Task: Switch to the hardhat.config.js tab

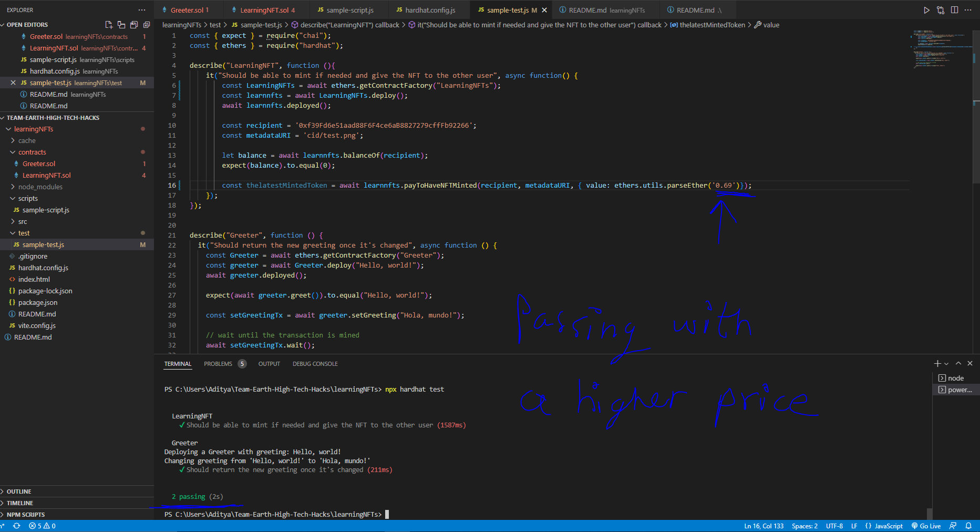Action: click(x=430, y=10)
